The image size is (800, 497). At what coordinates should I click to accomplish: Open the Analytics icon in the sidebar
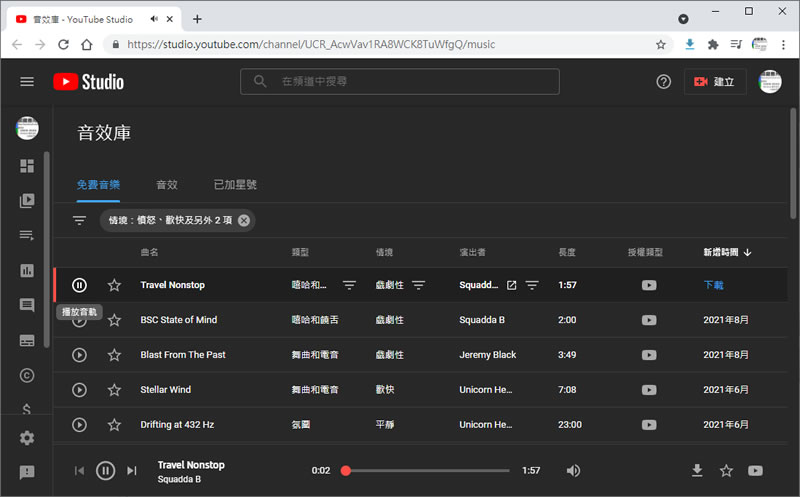coord(27,270)
